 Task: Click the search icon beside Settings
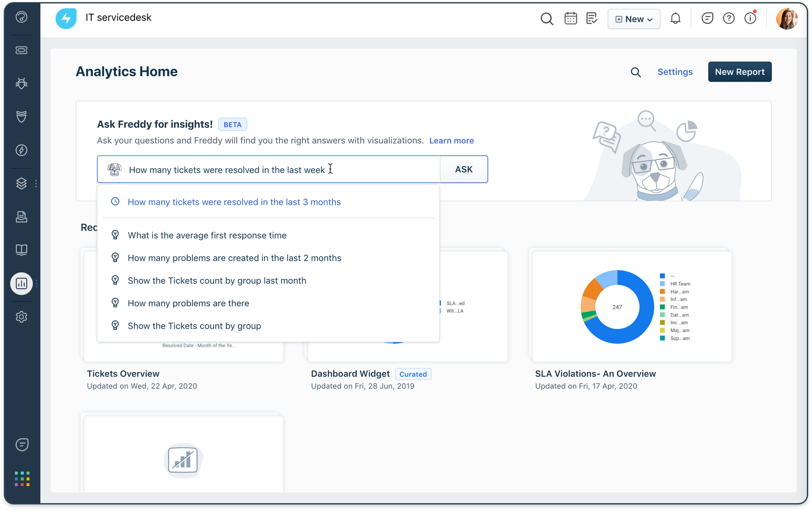pos(636,72)
